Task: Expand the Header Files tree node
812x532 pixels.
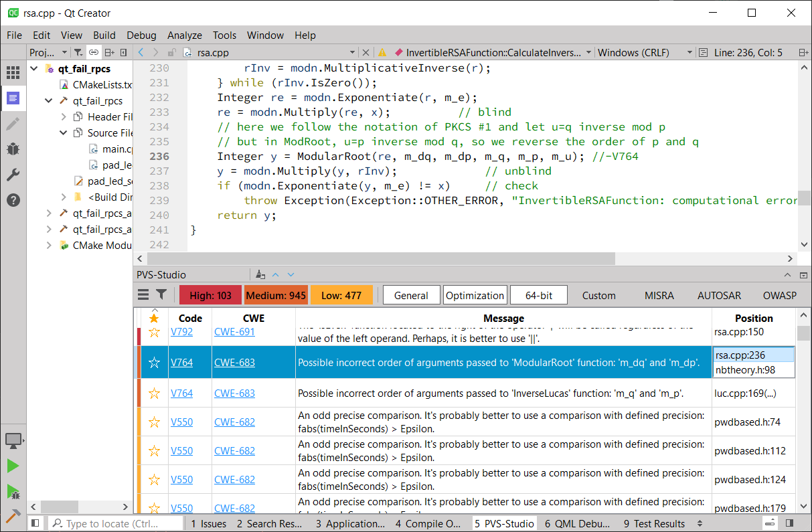Action: click(x=64, y=116)
